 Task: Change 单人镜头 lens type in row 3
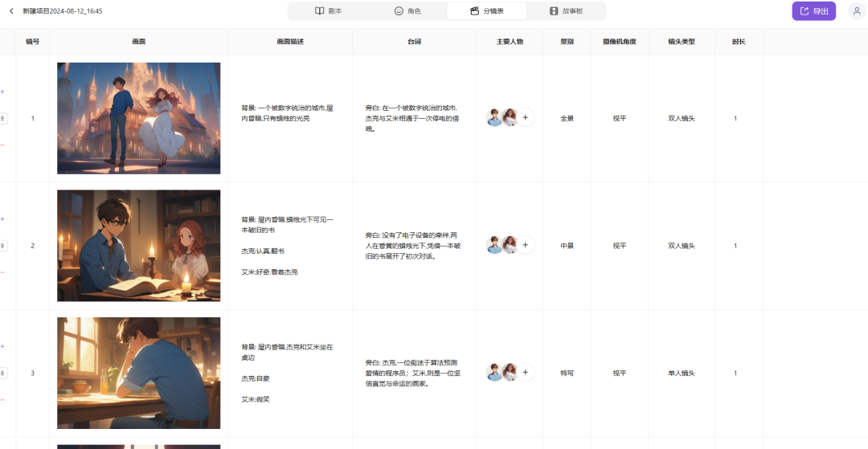click(682, 373)
